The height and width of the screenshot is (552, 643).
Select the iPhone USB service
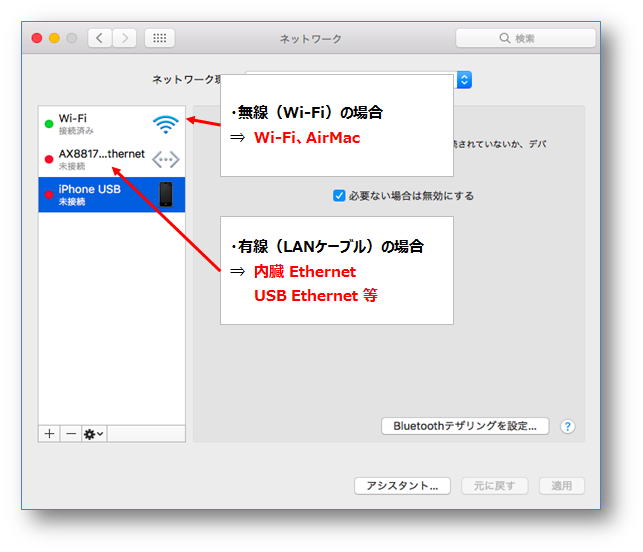(x=112, y=194)
